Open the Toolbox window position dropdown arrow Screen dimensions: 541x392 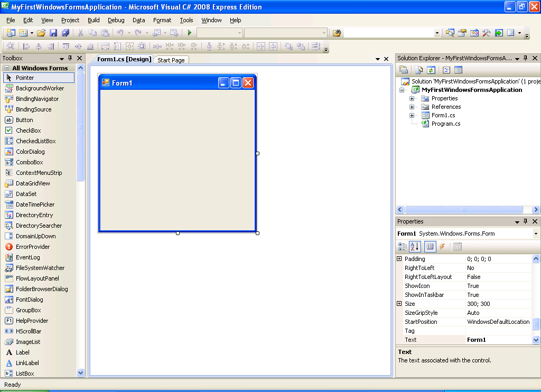[x=62, y=59]
